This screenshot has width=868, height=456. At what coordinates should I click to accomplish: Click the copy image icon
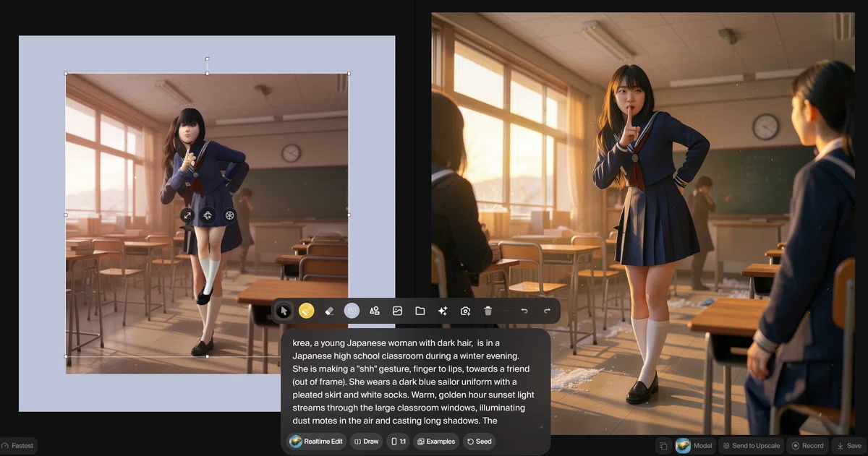663,446
